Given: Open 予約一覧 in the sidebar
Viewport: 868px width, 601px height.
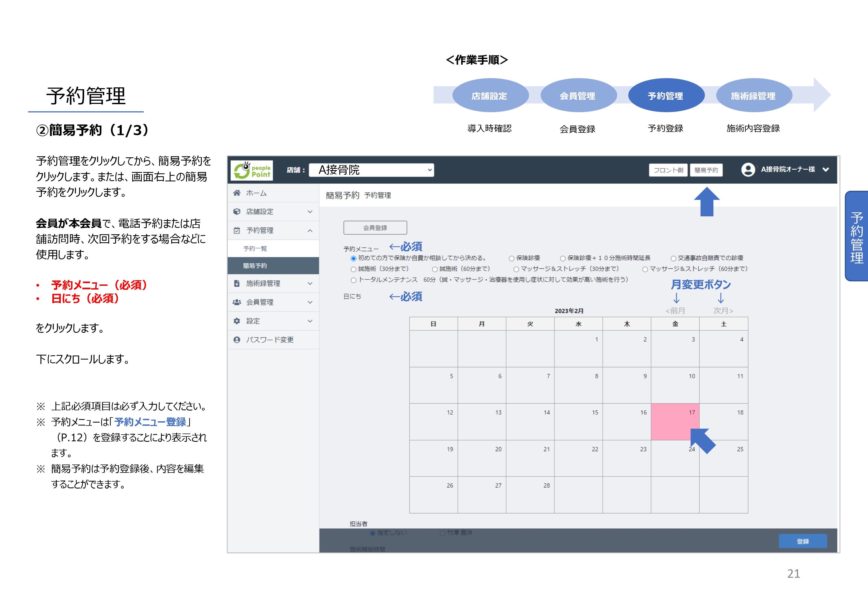Looking at the screenshot, I should click(x=255, y=248).
